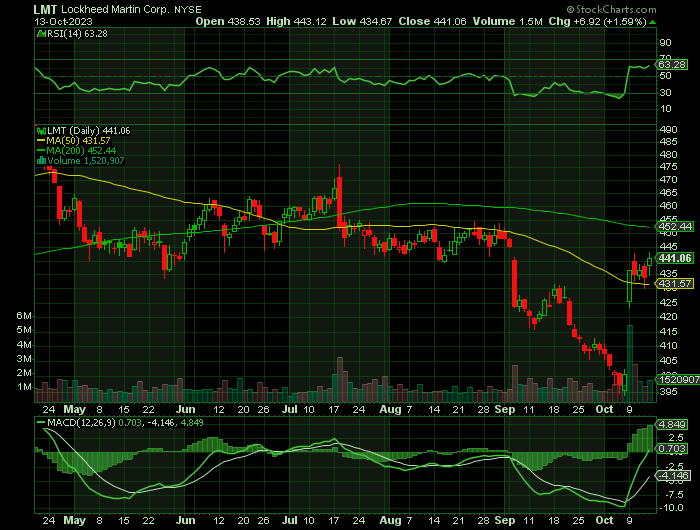Click the Open 438.53 value
Image resolution: width=700 pixels, height=530 pixels.
pyautogui.click(x=228, y=21)
